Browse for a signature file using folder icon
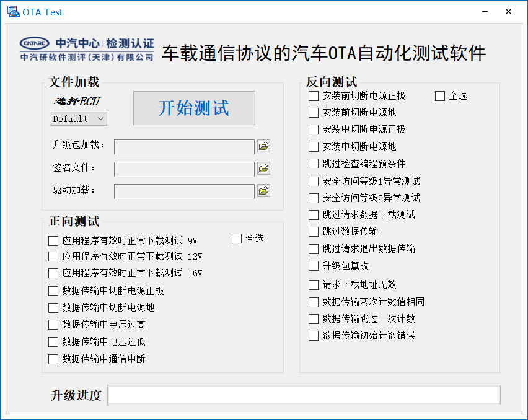This screenshot has width=528, height=420. [x=263, y=168]
